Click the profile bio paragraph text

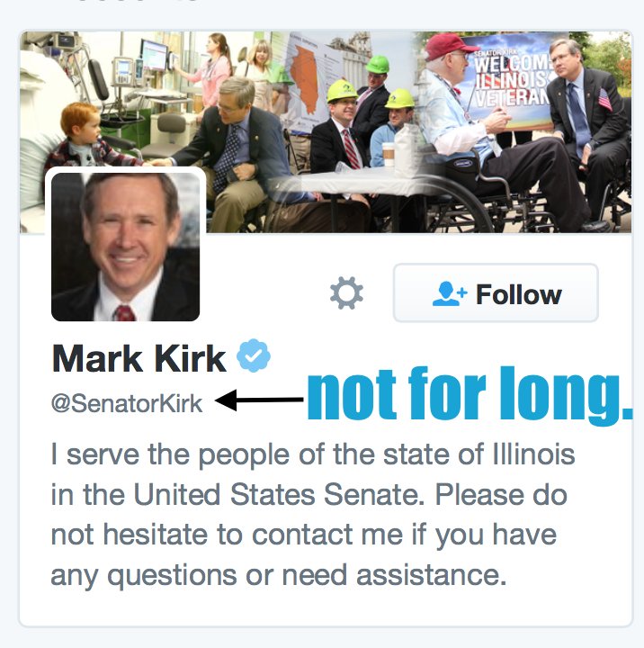[313, 515]
